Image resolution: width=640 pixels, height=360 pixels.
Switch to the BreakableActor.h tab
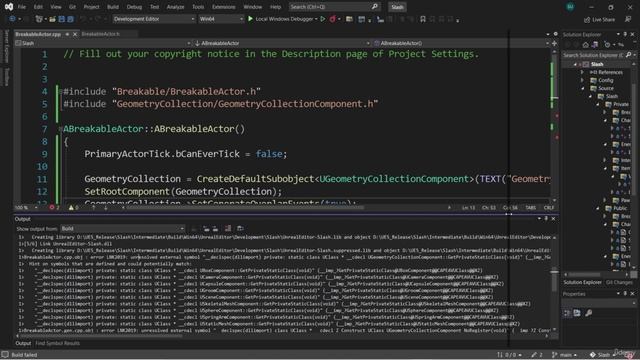100,34
